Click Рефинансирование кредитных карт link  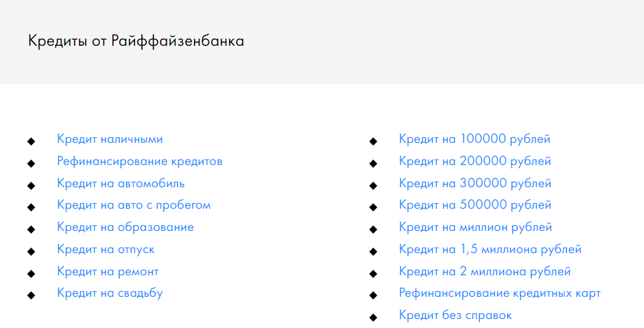coord(499,293)
